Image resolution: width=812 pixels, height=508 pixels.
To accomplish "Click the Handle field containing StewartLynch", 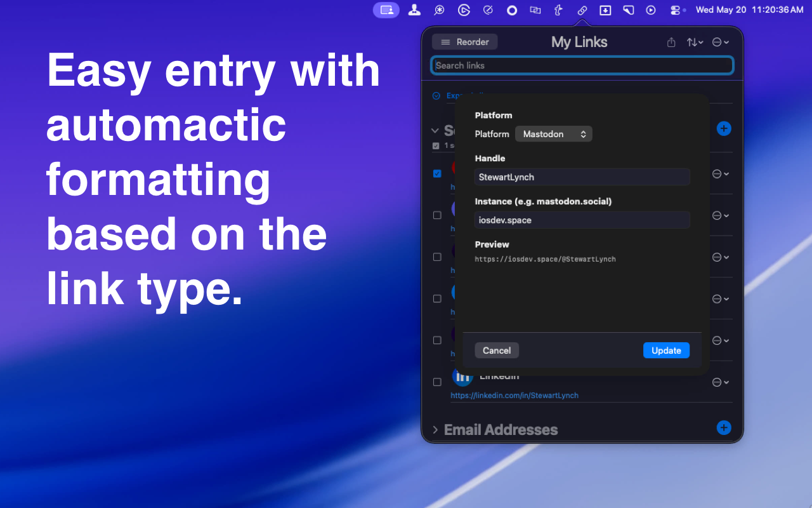I will [x=582, y=177].
